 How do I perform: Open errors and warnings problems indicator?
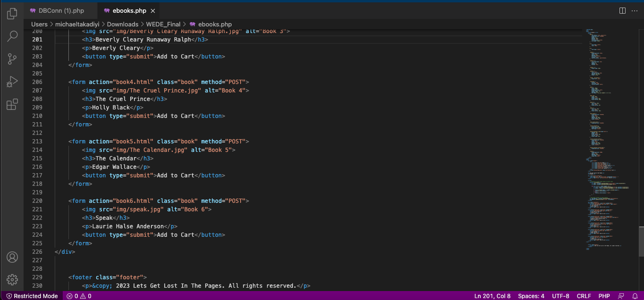tap(79, 296)
